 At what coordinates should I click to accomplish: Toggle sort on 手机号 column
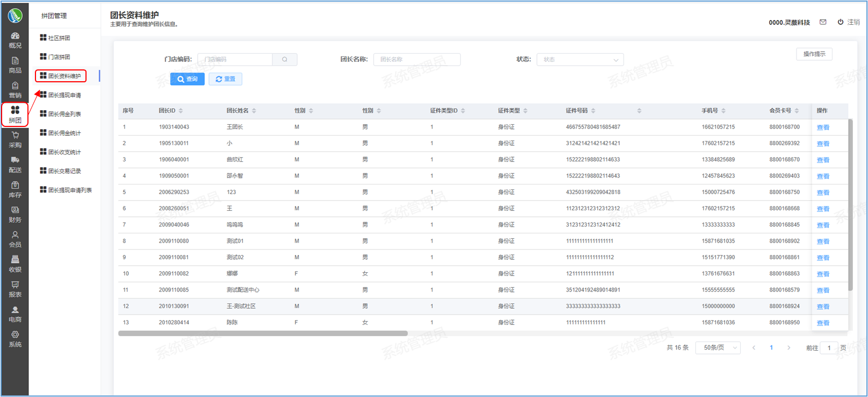[x=723, y=111]
